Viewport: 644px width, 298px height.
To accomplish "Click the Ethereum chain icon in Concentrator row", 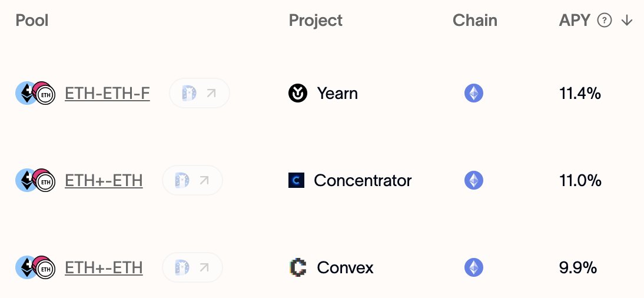I will (x=473, y=180).
